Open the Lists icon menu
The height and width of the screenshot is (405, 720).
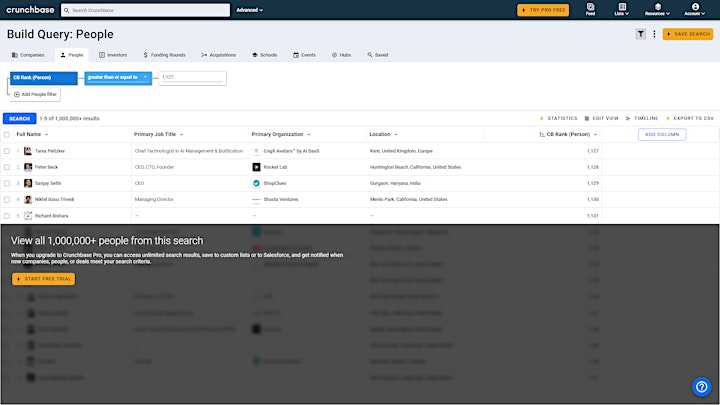click(622, 9)
